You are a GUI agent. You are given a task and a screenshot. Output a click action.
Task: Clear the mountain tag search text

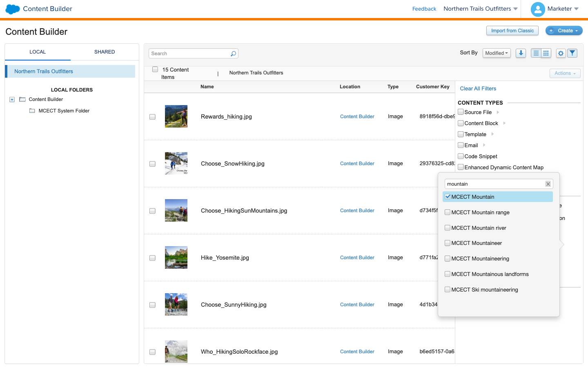coord(548,184)
